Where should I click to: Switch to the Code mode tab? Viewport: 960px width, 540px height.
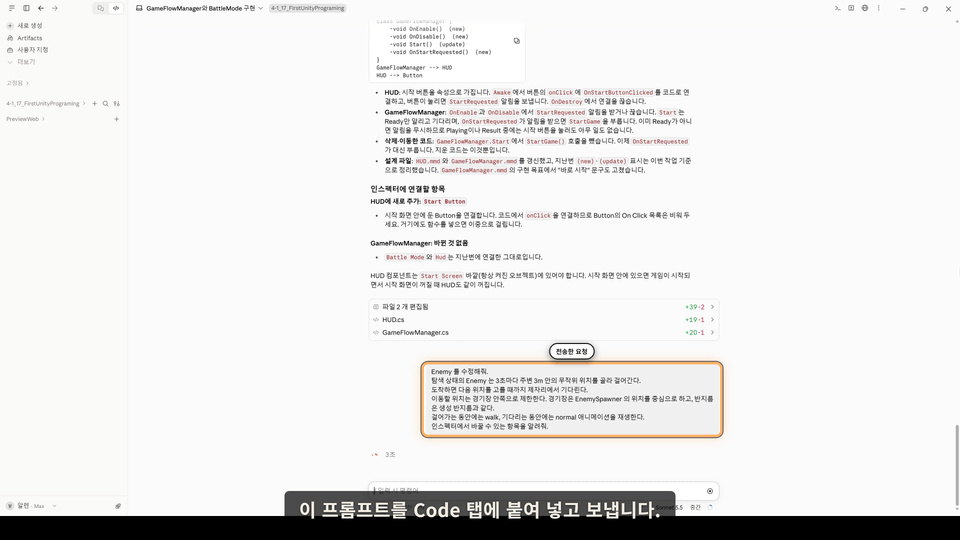pos(116,8)
